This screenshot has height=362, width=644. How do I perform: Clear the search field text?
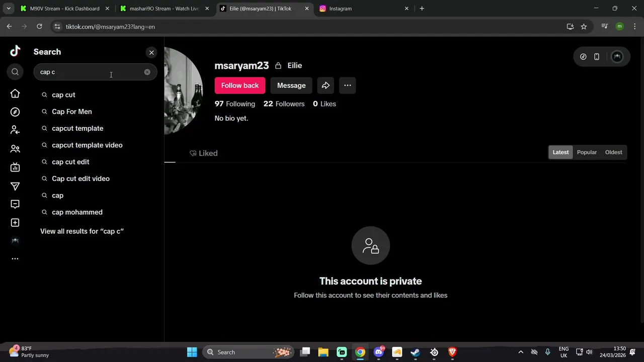click(147, 72)
